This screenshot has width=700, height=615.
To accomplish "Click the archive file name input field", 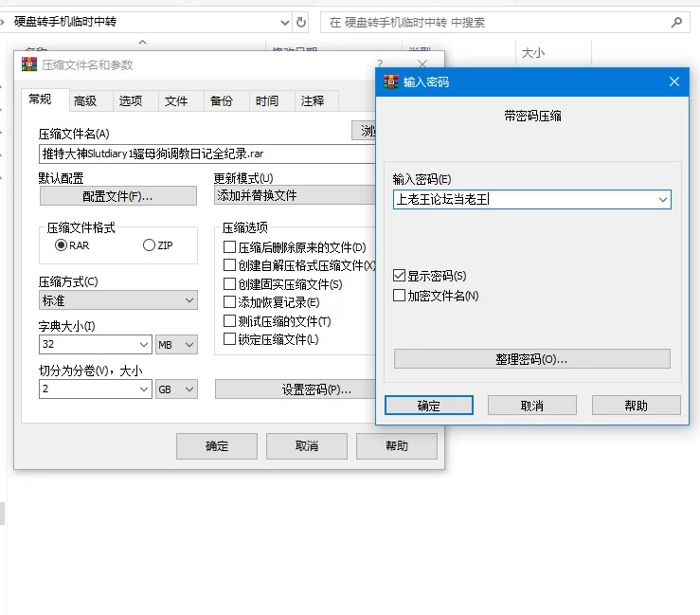I will click(207, 154).
